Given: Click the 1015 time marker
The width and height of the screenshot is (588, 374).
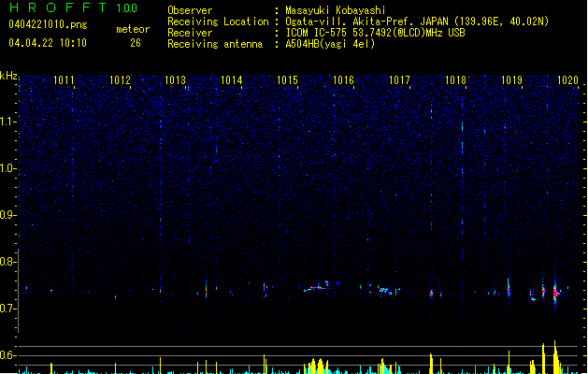Looking at the screenshot, I should click(x=287, y=80).
